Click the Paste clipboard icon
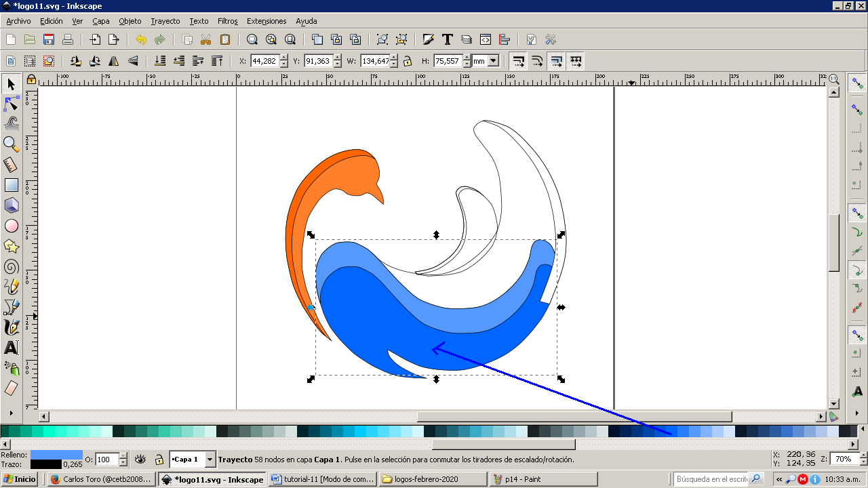Image resolution: width=868 pixels, height=488 pixels. pyautogui.click(x=225, y=39)
